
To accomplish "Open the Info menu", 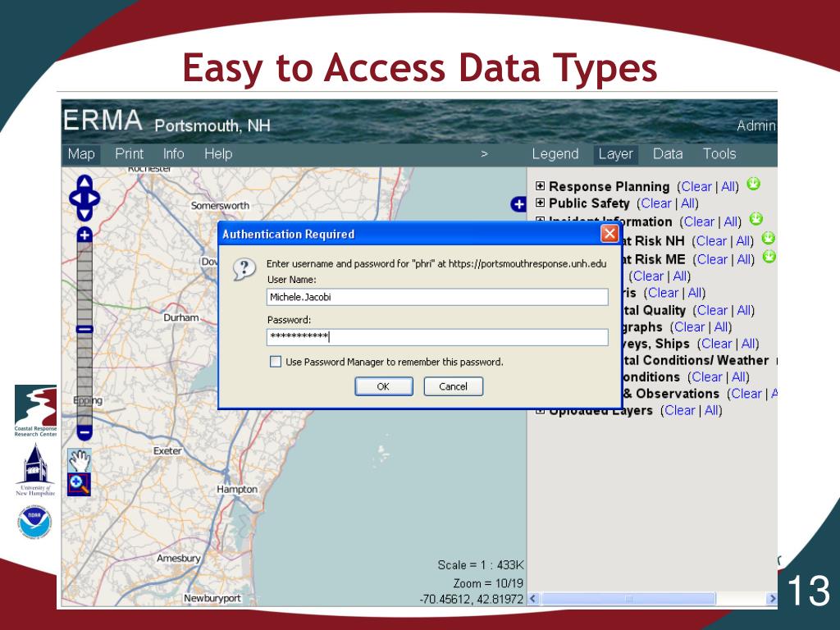I will 174,154.
